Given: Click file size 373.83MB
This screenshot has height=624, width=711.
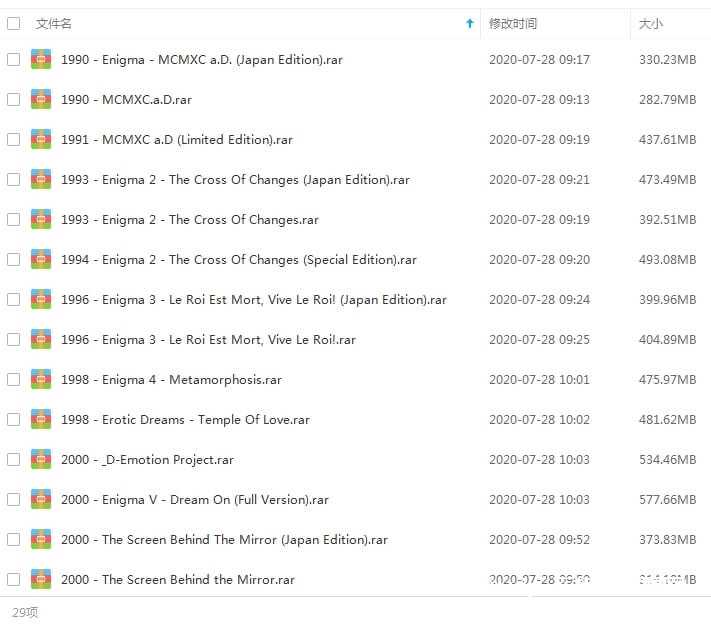Looking at the screenshot, I should tap(667, 539).
